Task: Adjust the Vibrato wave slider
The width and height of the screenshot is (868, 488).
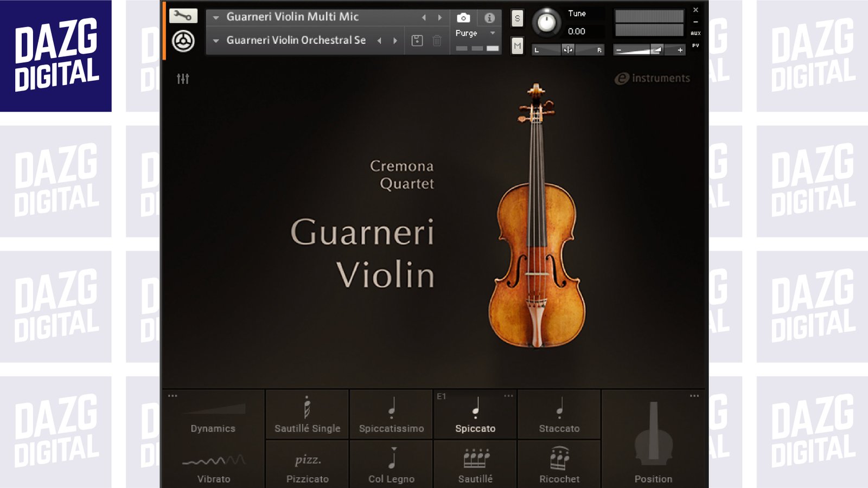Action: click(x=214, y=461)
